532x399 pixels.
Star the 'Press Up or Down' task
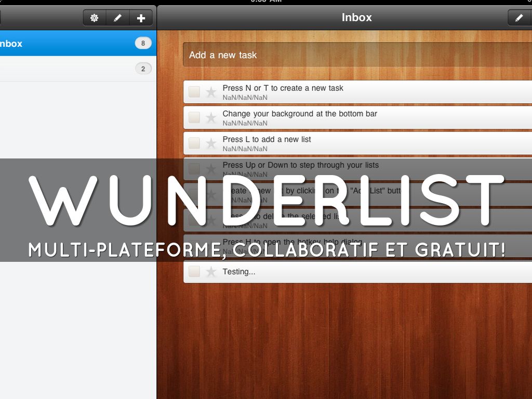211,169
